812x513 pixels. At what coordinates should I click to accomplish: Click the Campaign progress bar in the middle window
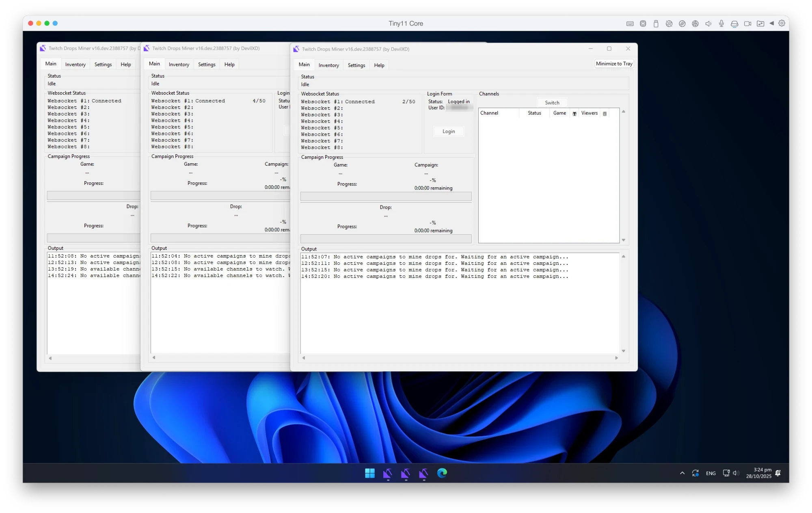(220, 196)
